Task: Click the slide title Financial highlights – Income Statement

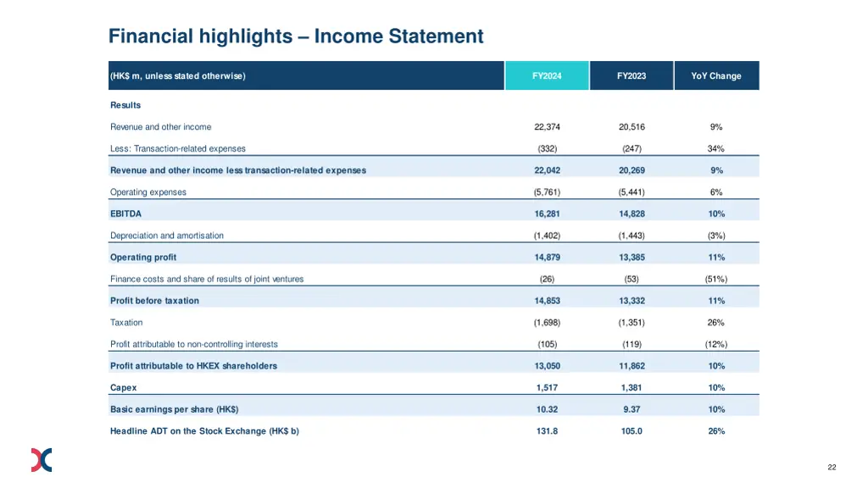Action: [296, 36]
